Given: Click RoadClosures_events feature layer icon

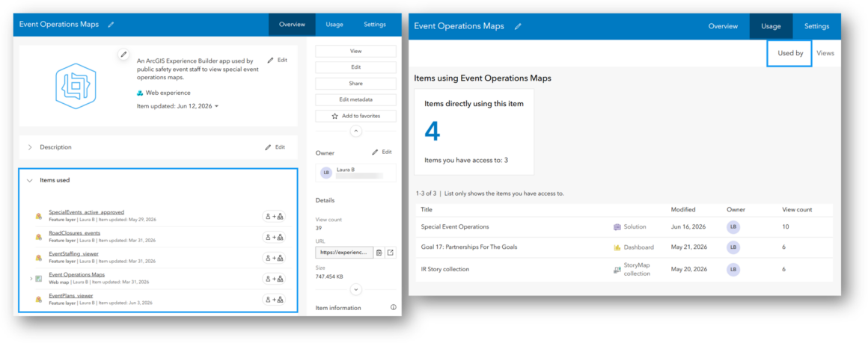Looking at the screenshot, I should click(x=39, y=237).
